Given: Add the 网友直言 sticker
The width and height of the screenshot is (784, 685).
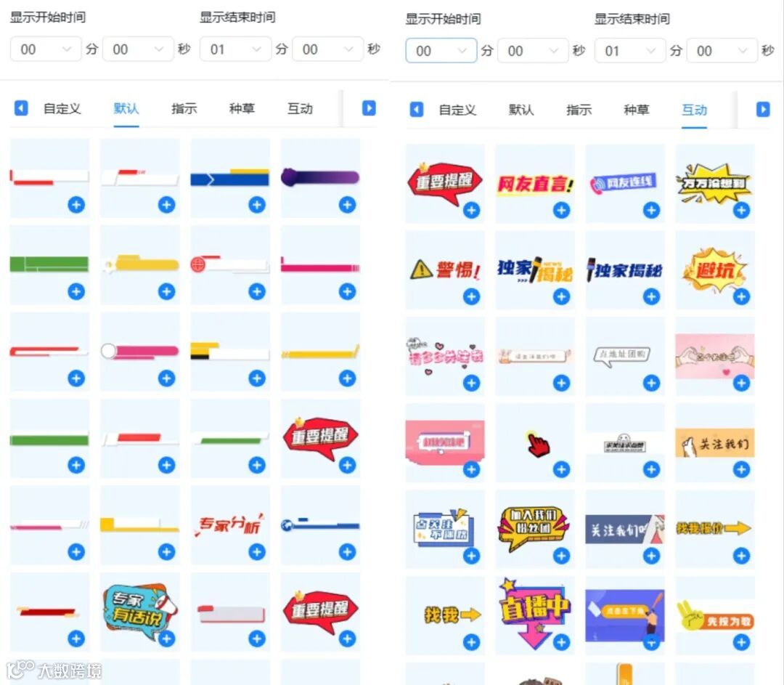Looking at the screenshot, I should [x=561, y=210].
